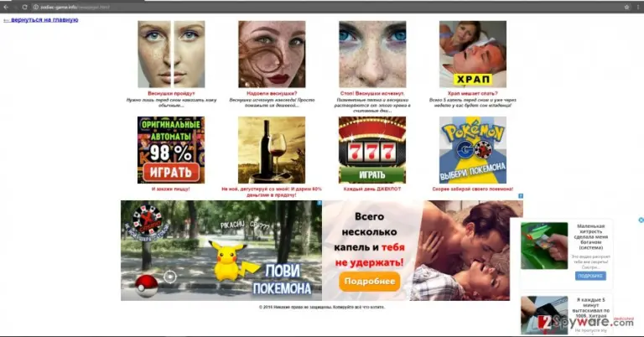644x337 pixels.
Task: Click 'Надоели веснушки?' headline link
Action: tap(272, 94)
